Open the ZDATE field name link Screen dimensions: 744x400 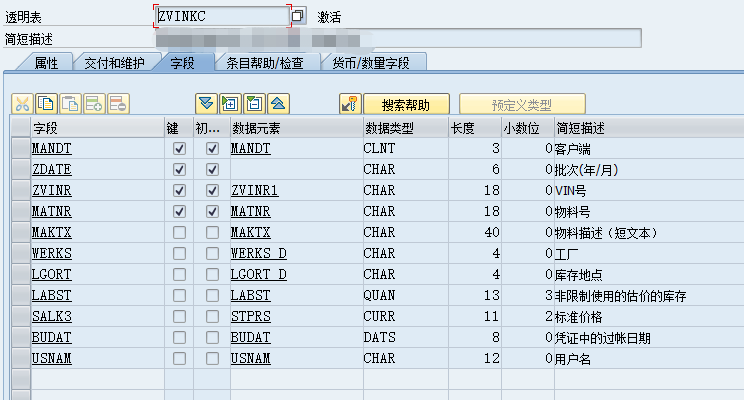point(51,169)
